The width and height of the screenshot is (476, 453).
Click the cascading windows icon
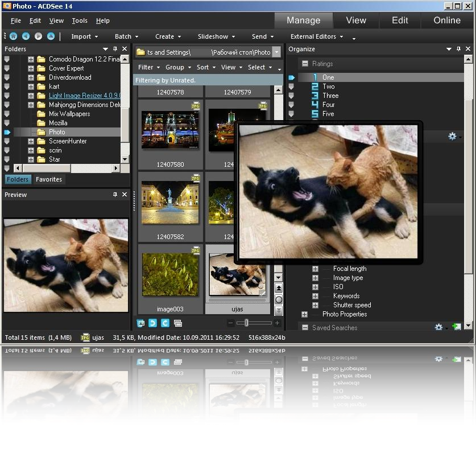click(x=178, y=323)
